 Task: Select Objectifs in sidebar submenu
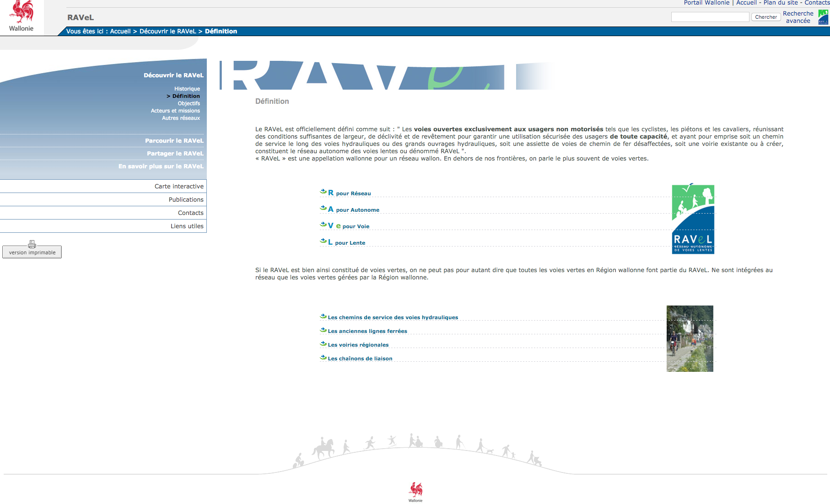point(189,103)
